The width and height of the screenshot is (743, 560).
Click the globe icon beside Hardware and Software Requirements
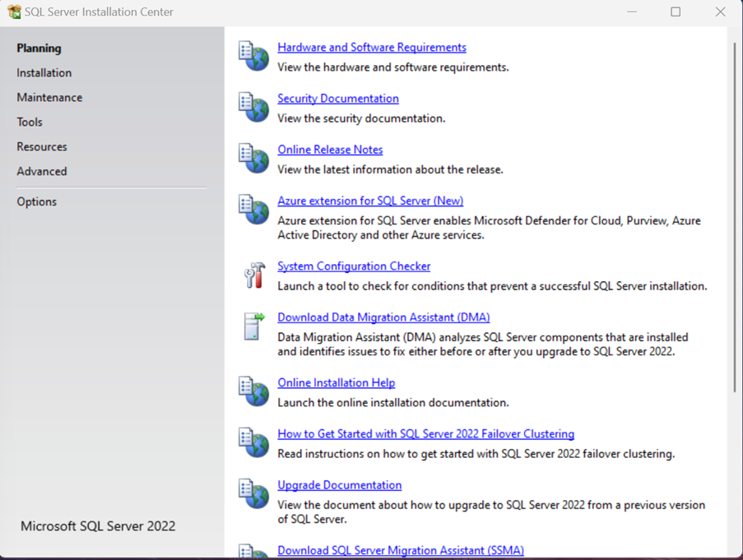(253, 57)
